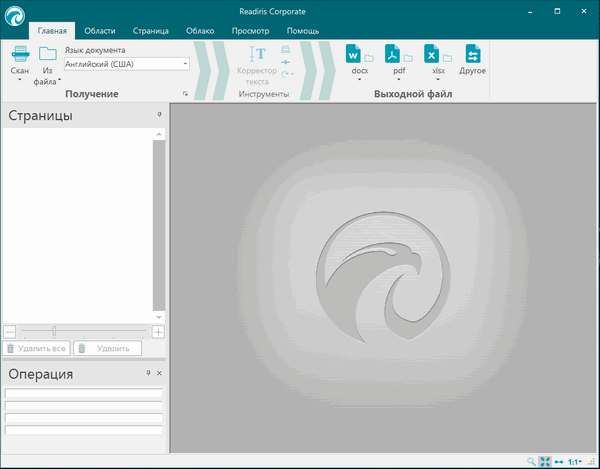Click the minus thumbnail size button

click(x=10, y=332)
